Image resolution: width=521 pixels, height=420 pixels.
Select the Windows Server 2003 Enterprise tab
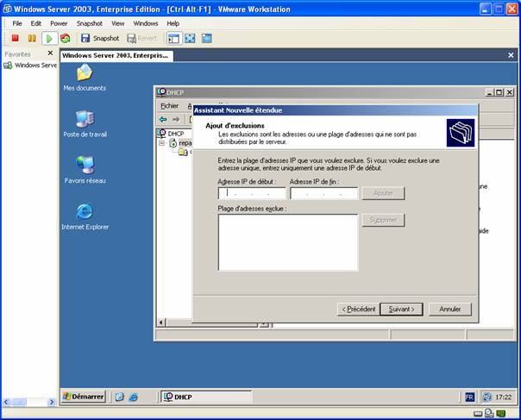(116, 55)
